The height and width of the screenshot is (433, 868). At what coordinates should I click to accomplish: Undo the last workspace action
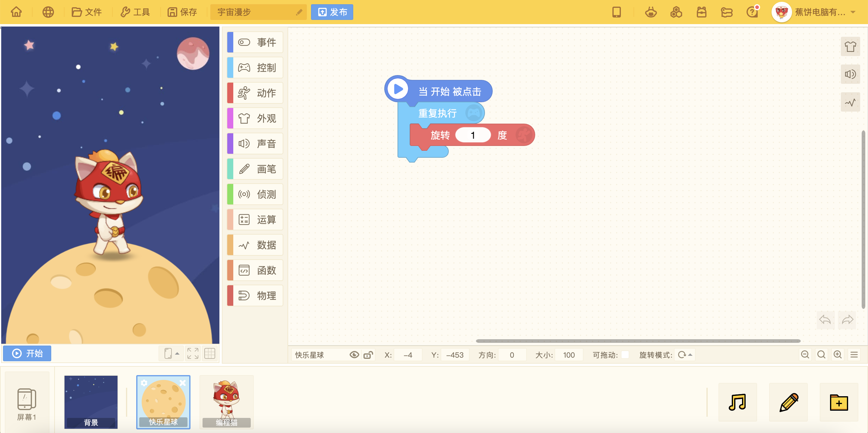pos(825,319)
